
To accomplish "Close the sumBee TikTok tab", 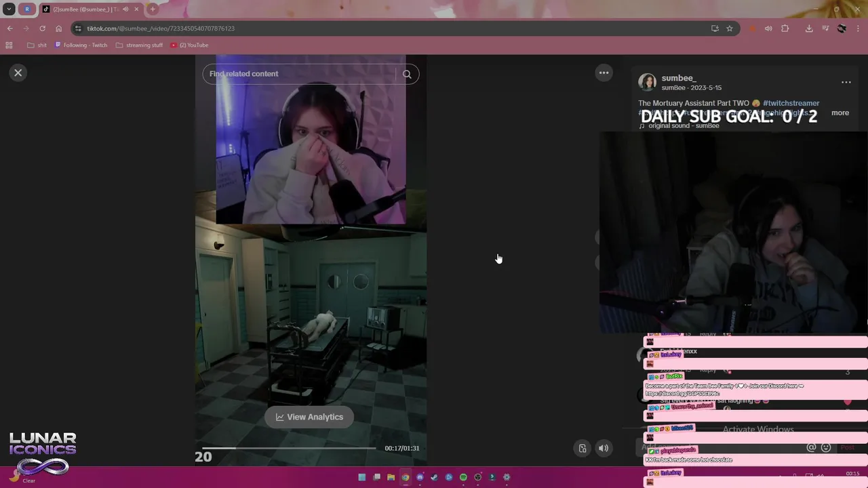I will pos(136,9).
